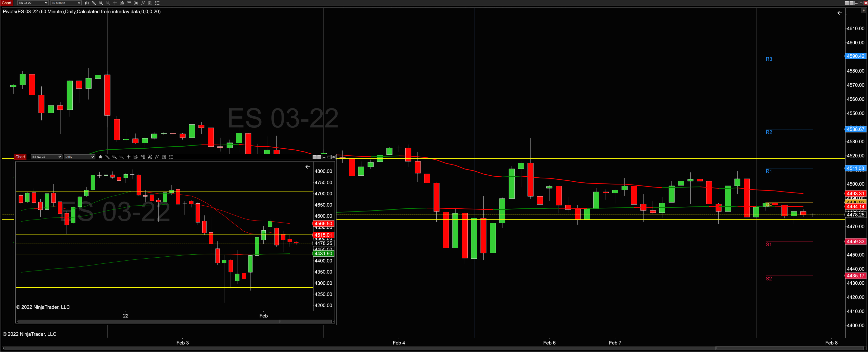Click second gray link button in main window
This screenshot has height=352, width=868.
point(851,3)
